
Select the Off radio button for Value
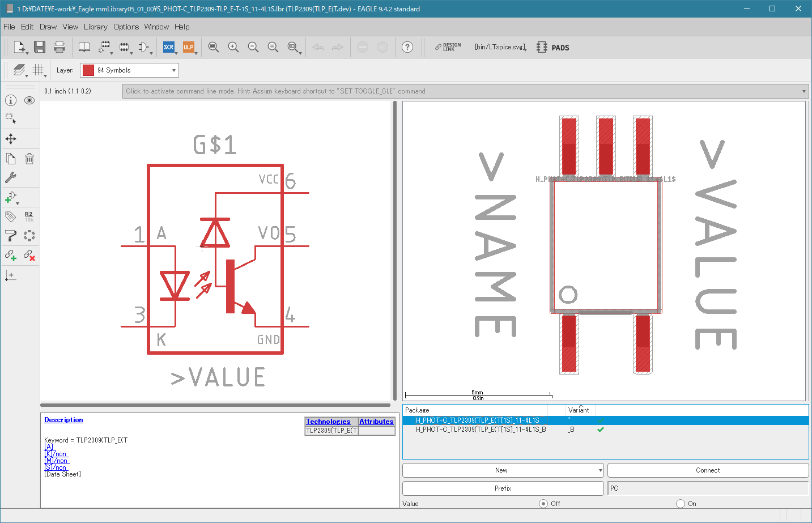click(543, 503)
